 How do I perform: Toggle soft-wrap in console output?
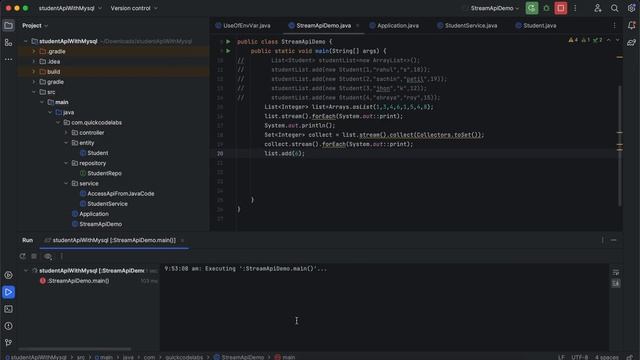[616, 273]
